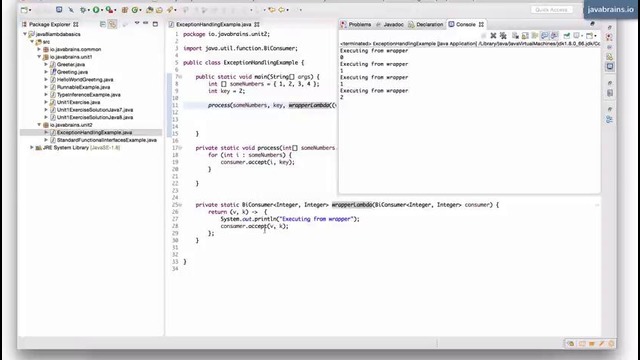Toggle Word Wrap in the Console toolbar

click(535, 36)
